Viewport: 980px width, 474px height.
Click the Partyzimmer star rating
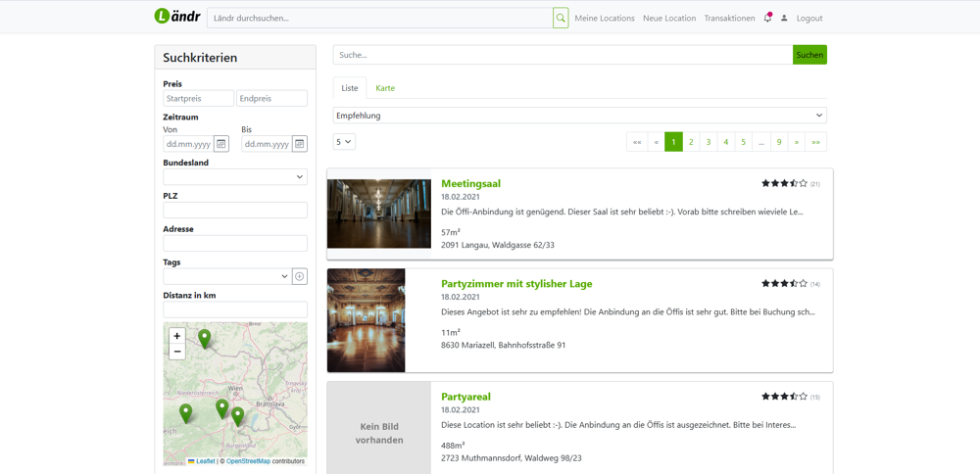784,284
